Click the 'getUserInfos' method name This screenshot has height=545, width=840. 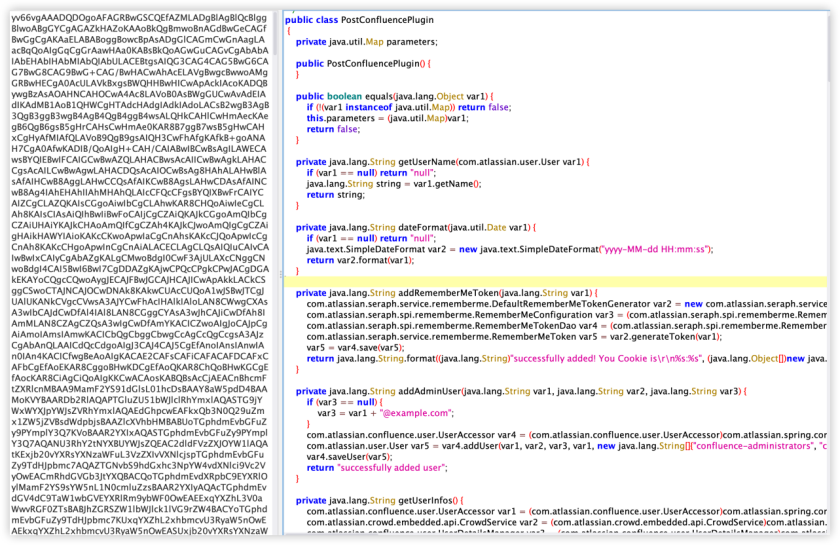425,501
